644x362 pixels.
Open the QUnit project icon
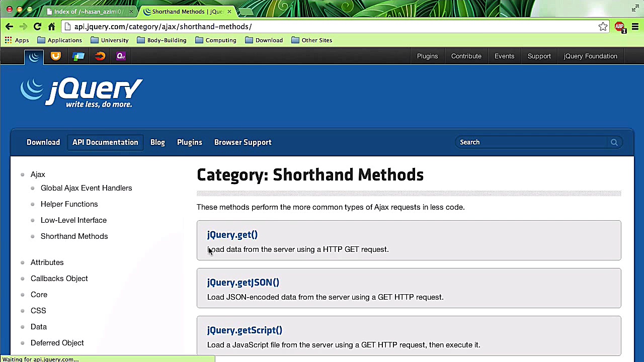(121, 56)
